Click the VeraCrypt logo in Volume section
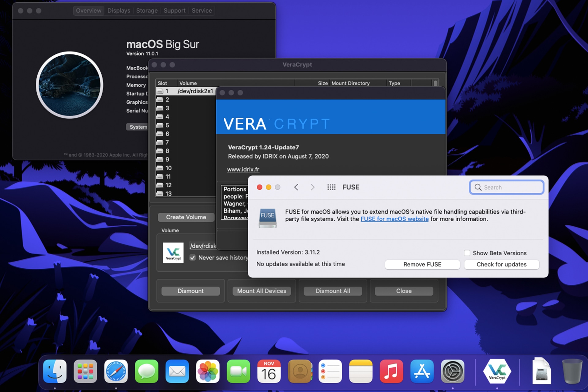588x392 pixels. click(x=173, y=253)
